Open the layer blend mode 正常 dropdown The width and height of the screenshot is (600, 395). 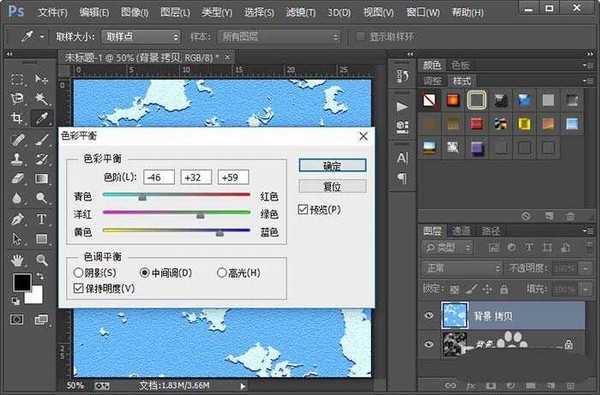click(x=462, y=268)
